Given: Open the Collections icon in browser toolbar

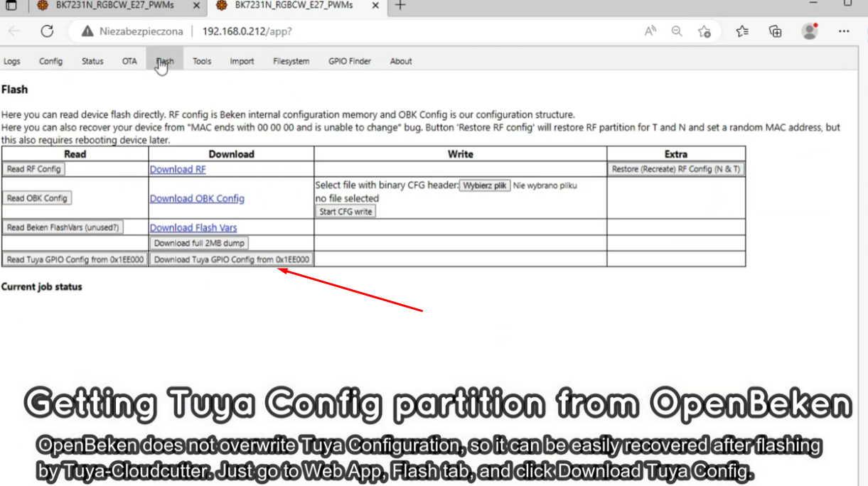Looking at the screenshot, I should coord(776,31).
